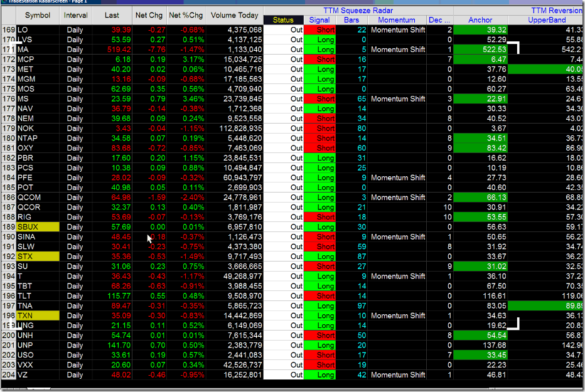Select the Bars column header
The width and height of the screenshot is (585, 392).
coord(352,20)
